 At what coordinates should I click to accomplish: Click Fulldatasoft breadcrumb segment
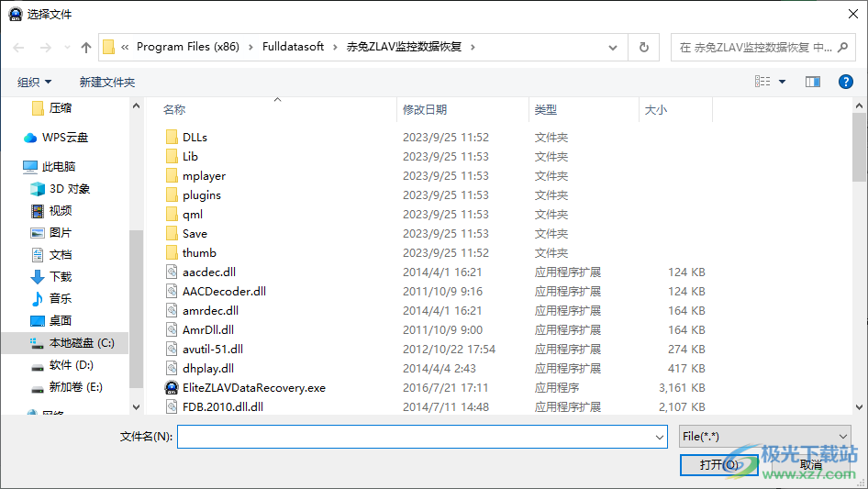pyautogui.click(x=293, y=47)
